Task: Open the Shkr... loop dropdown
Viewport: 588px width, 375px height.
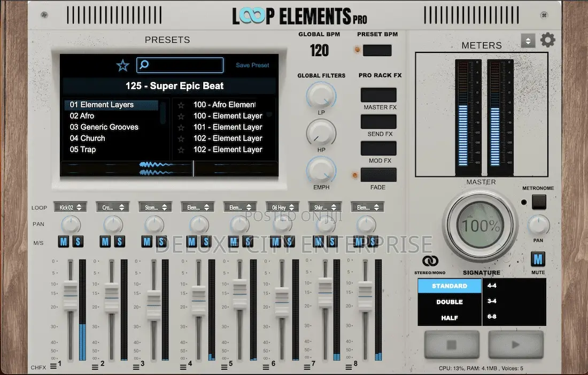Action: pyautogui.click(x=325, y=207)
